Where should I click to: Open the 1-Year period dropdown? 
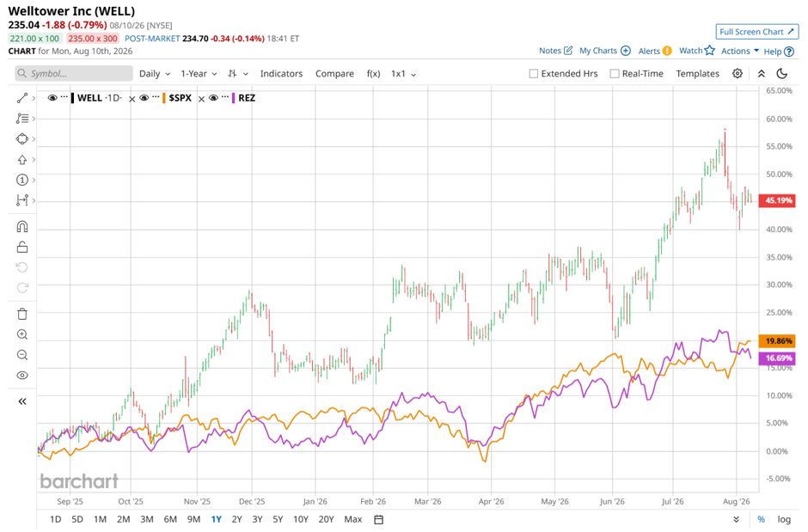[x=199, y=74]
